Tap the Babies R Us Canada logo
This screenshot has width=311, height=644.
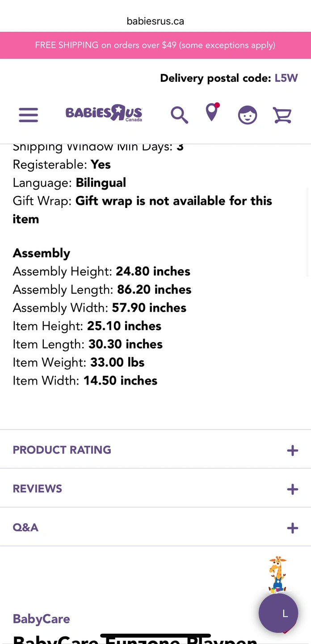[104, 113]
